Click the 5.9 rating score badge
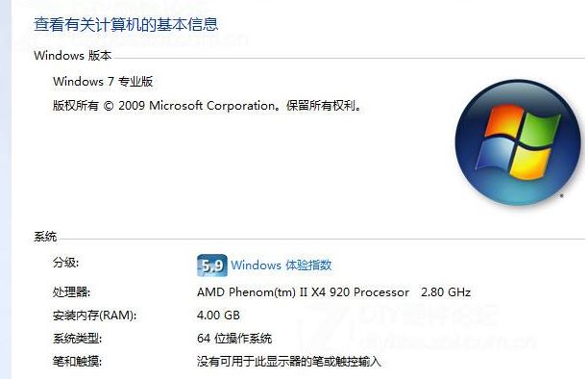This screenshot has width=588, height=379. click(212, 265)
